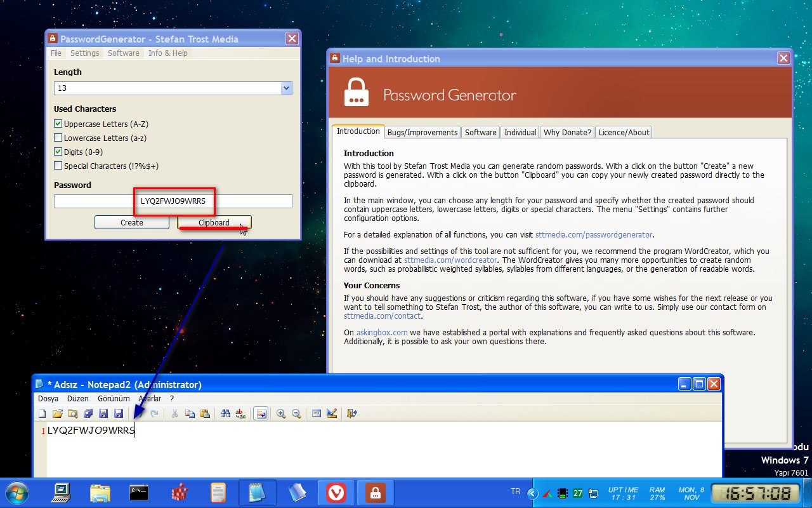
Task: Open Windows Explorer from the taskbar
Action: [x=100, y=493]
